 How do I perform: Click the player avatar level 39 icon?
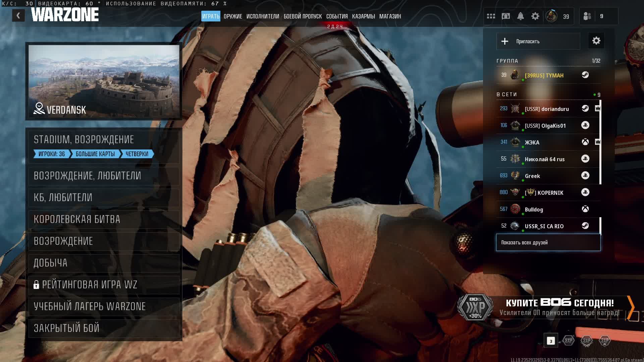coord(551,16)
